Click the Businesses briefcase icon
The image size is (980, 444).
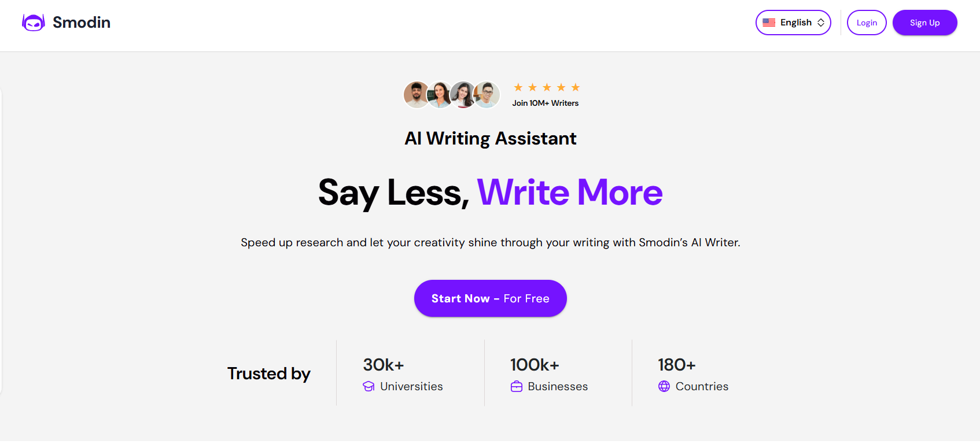coord(517,386)
